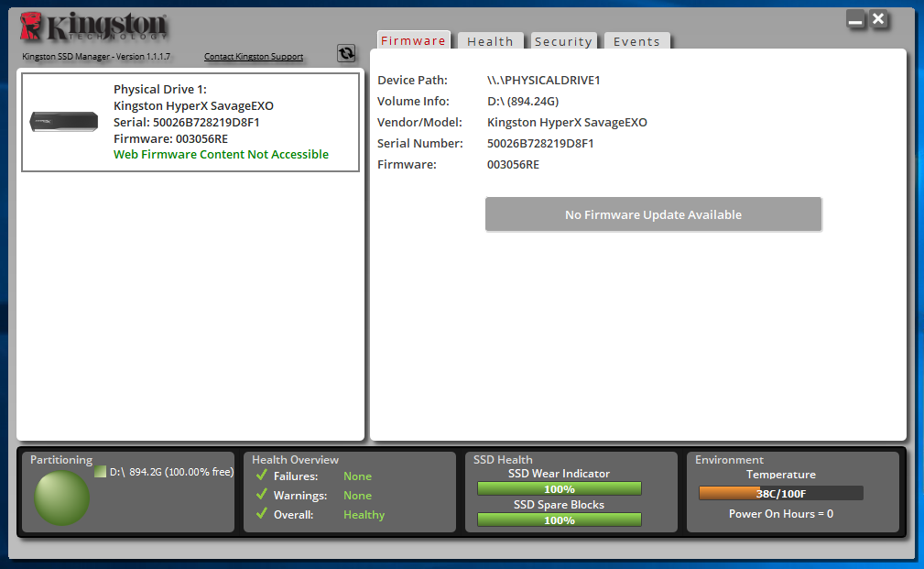The height and width of the screenshot is (569, 924).
Task: Select the Physical Drive 1 list entry
Action: click(x=190, y=122)
